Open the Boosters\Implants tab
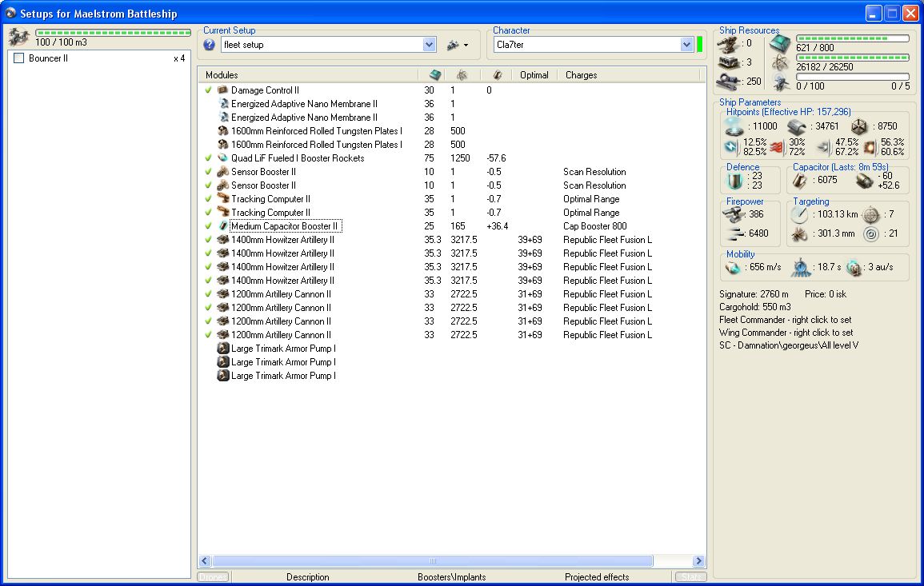The width and height of the screenshot is (924, 586). (451, 577)
